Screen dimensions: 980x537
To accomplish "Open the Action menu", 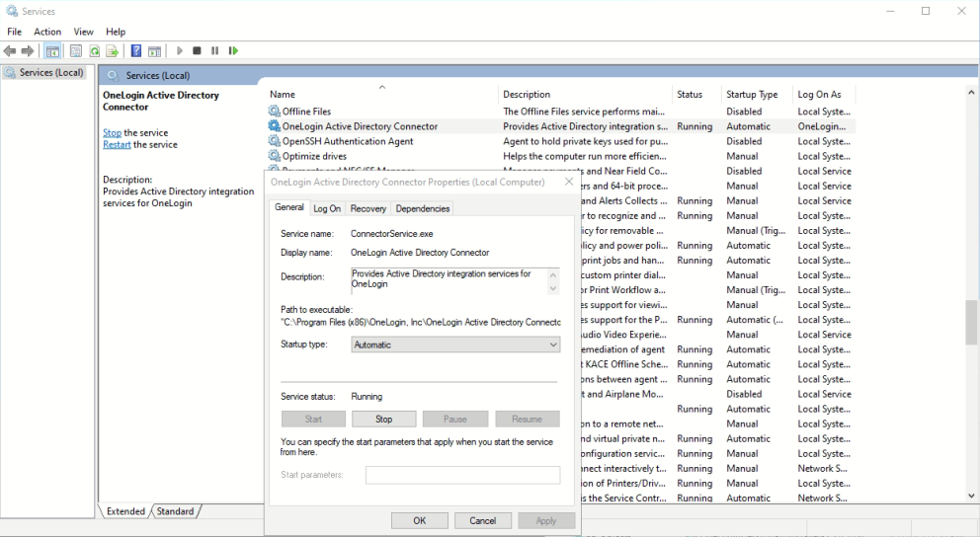I will tap(47, 32).
